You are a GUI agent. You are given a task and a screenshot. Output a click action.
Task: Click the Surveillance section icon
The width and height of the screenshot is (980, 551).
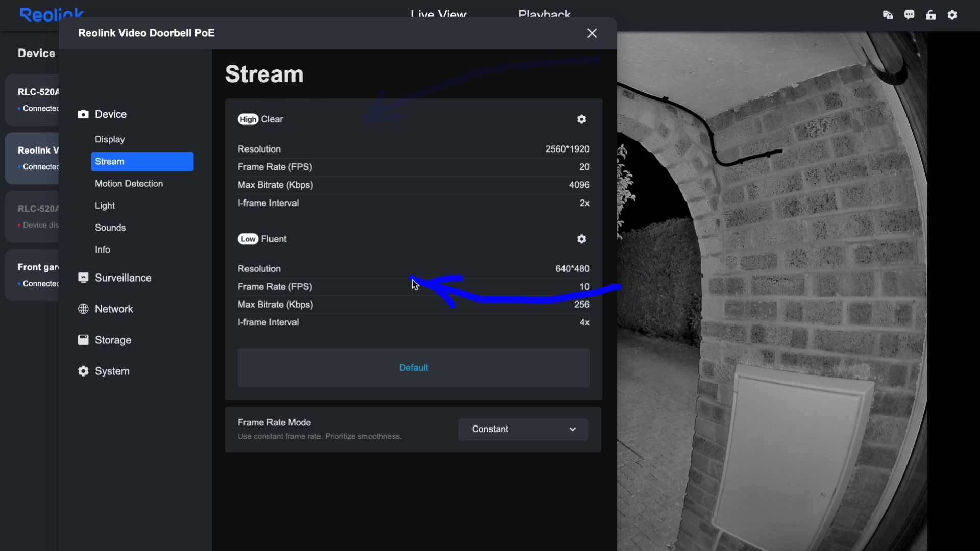tap(83, 278)
